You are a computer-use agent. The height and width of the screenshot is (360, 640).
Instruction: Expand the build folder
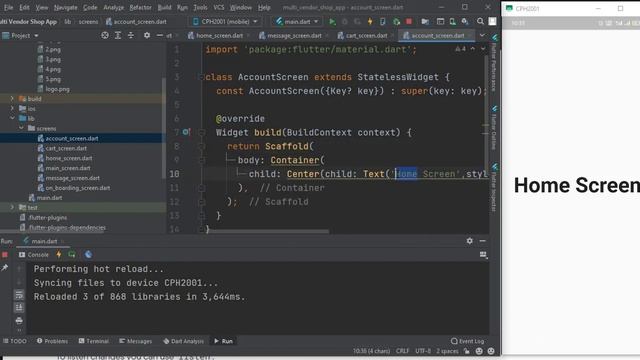(x=12, y=98)
